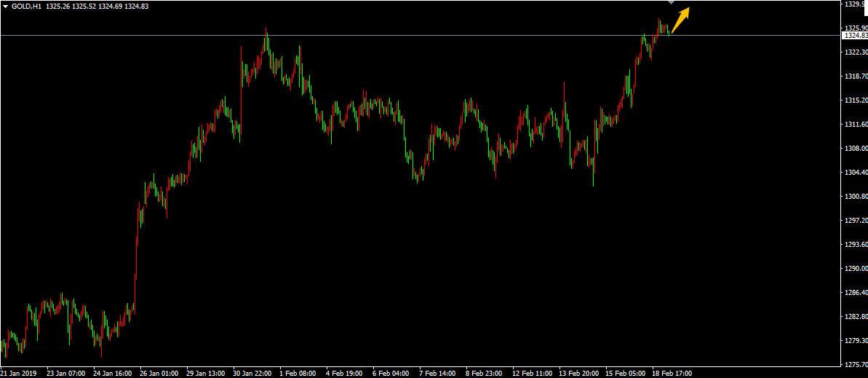Click the 26 Jan 01:00 time label
This screenshot has height=378, width=868.
pyautogui.click(x=159, y=374)
